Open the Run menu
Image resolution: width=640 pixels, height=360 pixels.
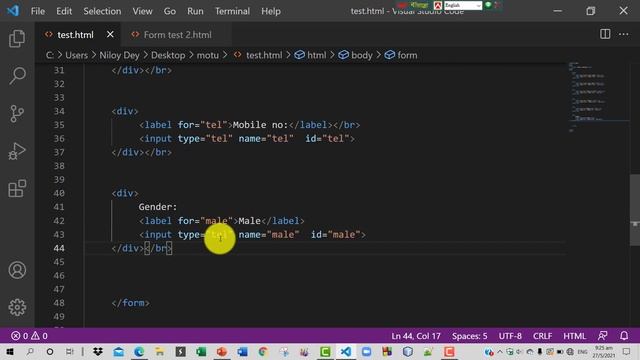click(x=195, y=11)
